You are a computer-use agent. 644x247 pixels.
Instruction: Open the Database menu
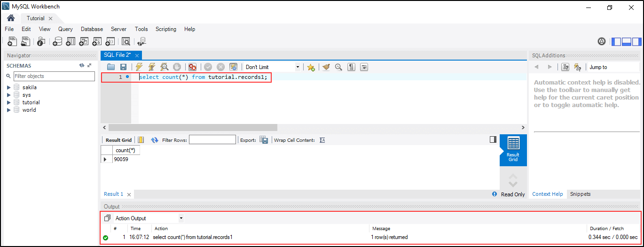point(92,29)
